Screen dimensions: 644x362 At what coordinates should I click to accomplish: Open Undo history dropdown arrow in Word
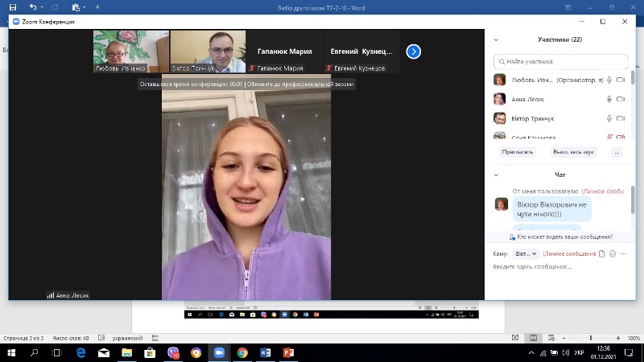pyautogui.click(x=42, y=7)
